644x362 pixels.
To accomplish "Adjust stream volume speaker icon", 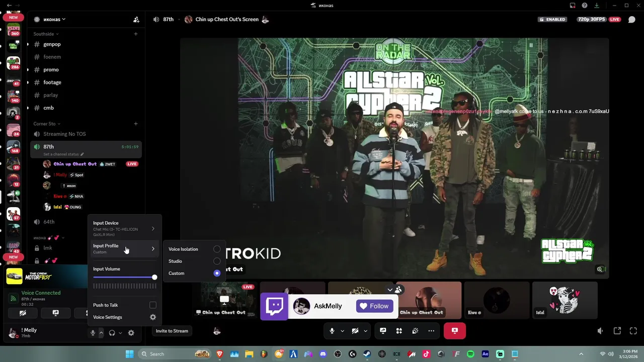I will point(600,331).
